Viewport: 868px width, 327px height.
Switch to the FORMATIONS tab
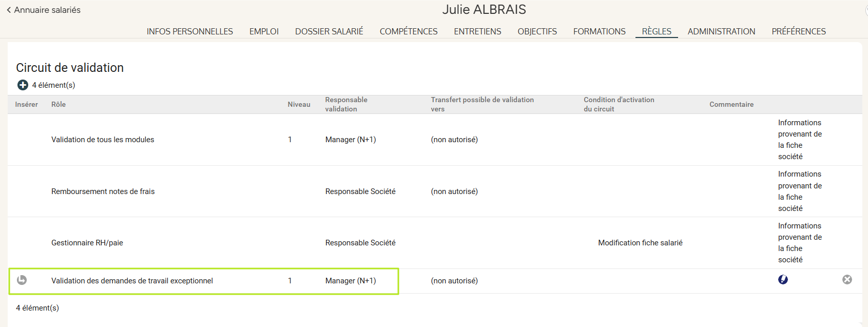click(599, 31)
